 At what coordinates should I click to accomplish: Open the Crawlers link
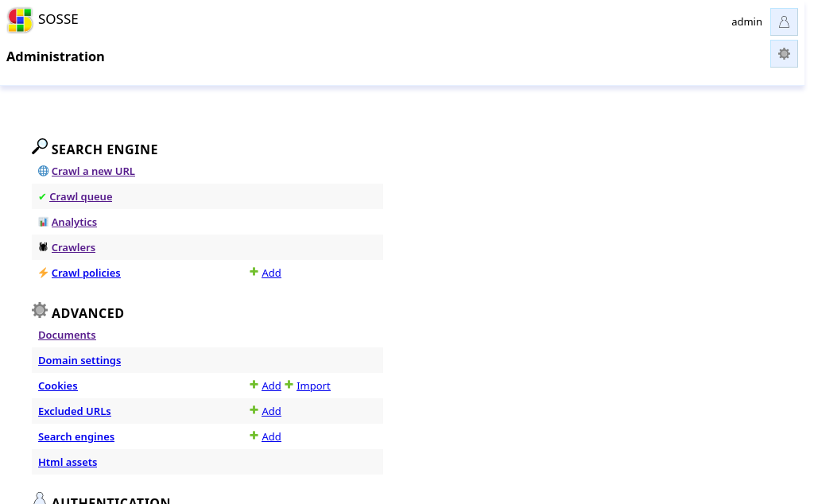coord(73,247)
